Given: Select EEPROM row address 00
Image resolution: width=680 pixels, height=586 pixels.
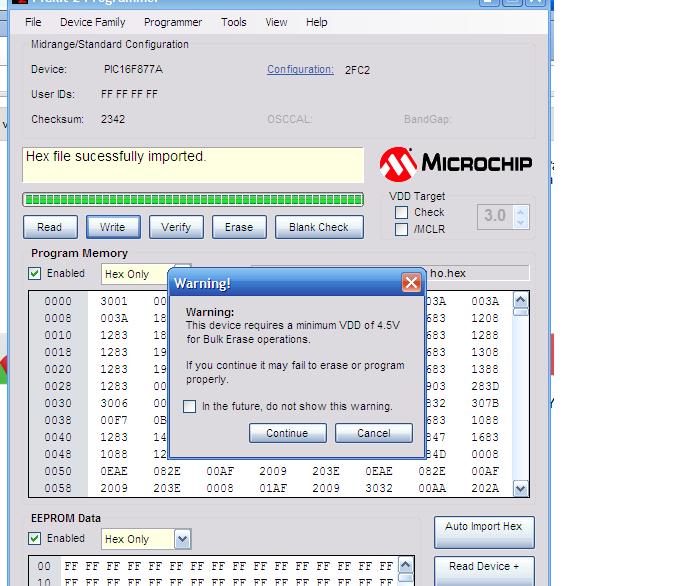Looking at the screenshot, I should coord(44,566).
